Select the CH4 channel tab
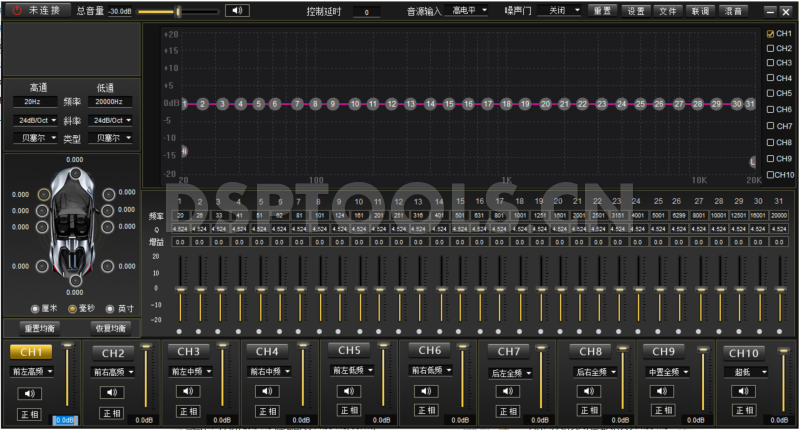The height and width of the screenshot is (430, 800). point(266,352)
